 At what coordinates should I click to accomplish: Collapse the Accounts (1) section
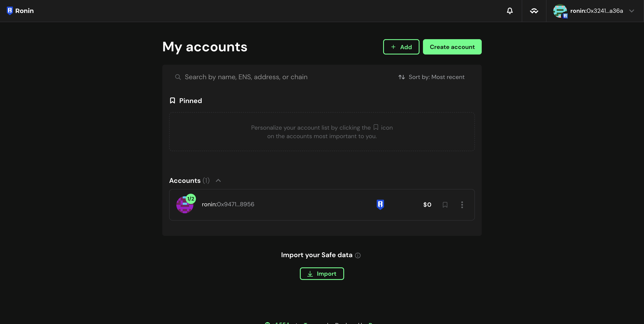[218, 181]
